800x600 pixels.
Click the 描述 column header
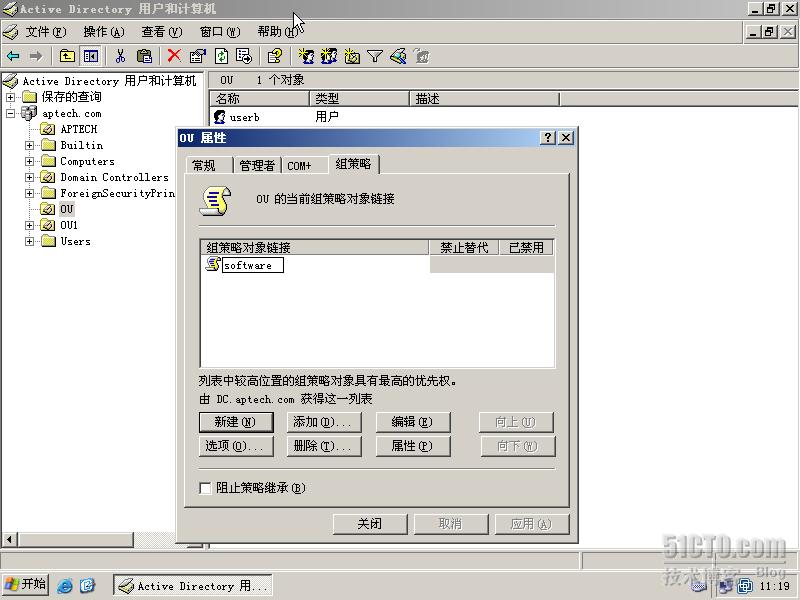coord(484,98)
